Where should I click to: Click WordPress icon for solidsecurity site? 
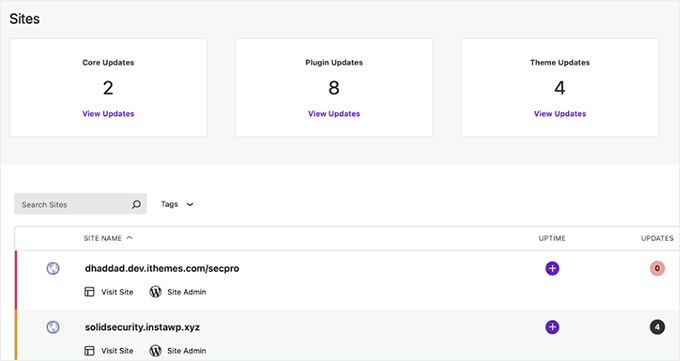point(155,351)
